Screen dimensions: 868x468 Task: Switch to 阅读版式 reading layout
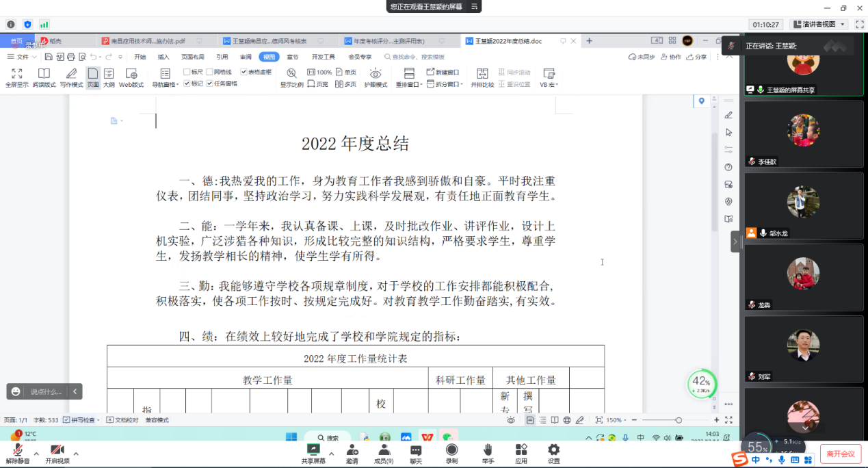44,77
